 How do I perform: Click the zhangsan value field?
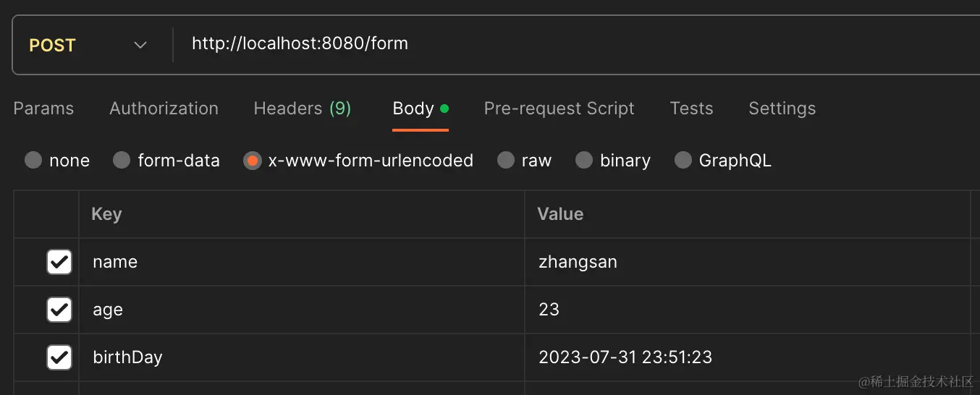click(x=745, y=262)
